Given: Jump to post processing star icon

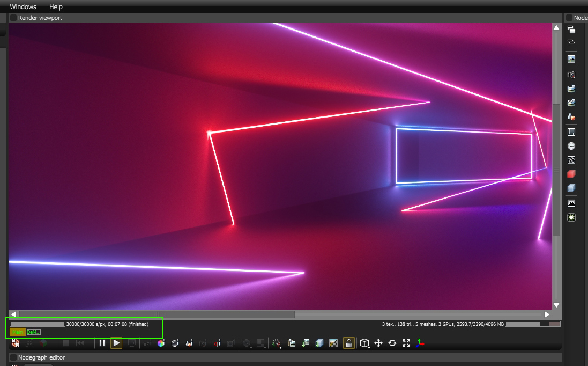Looking at the screenshot, I should tap(571, 217).
